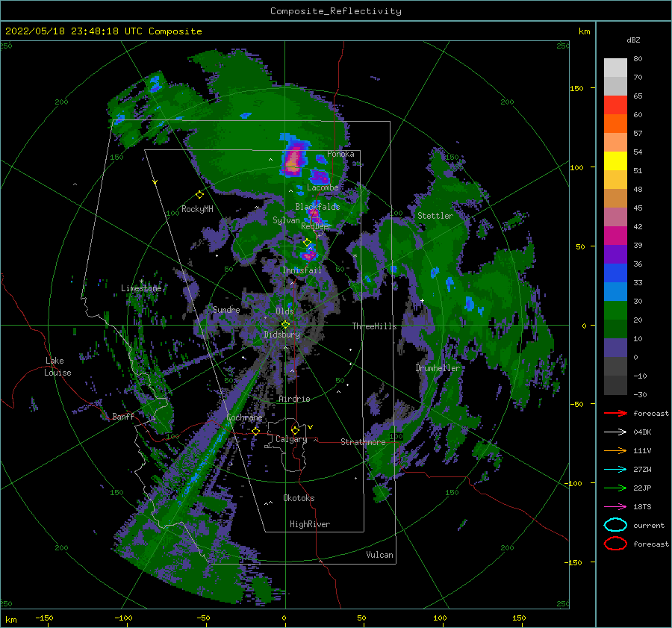Select the dark green 20-10 dBZ swatch
Image resolution: width=672 pixels, height=628 pixels.
615,329
